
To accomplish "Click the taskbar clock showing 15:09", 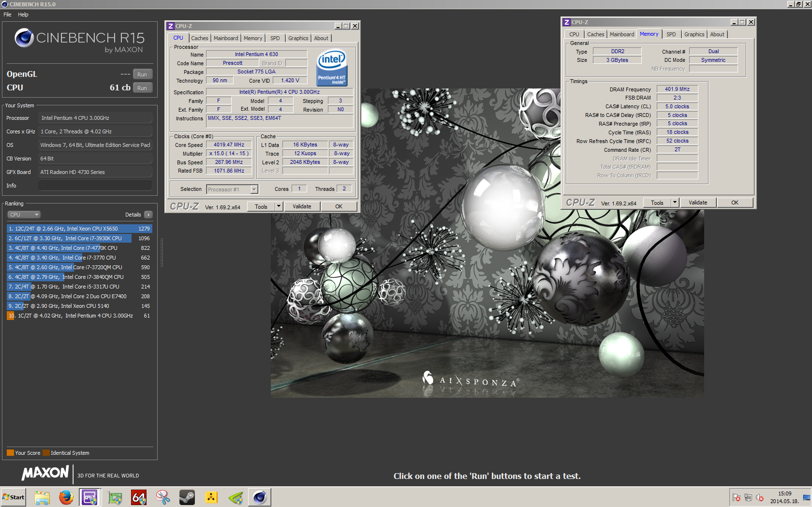I will [784, 497].
